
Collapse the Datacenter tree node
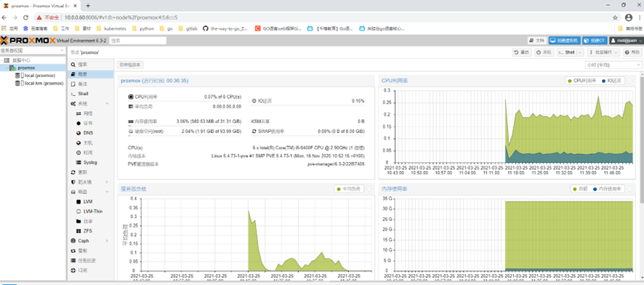[x=2, y=60]
